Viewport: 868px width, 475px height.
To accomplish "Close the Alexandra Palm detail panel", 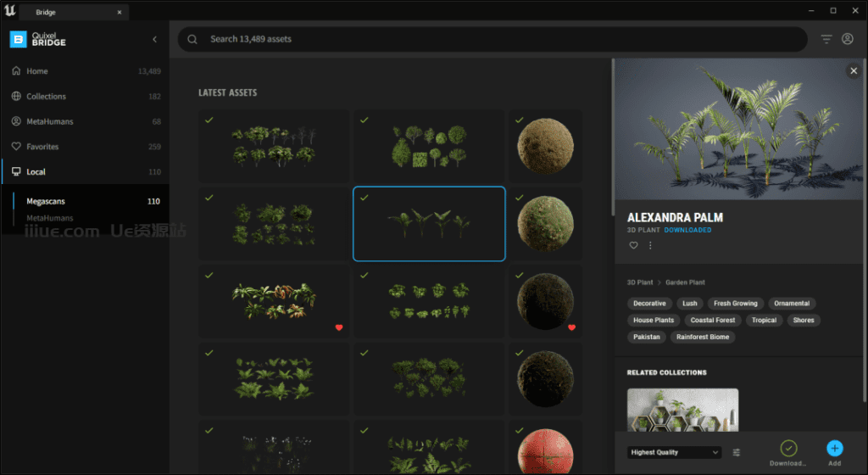I will point(854,71).
